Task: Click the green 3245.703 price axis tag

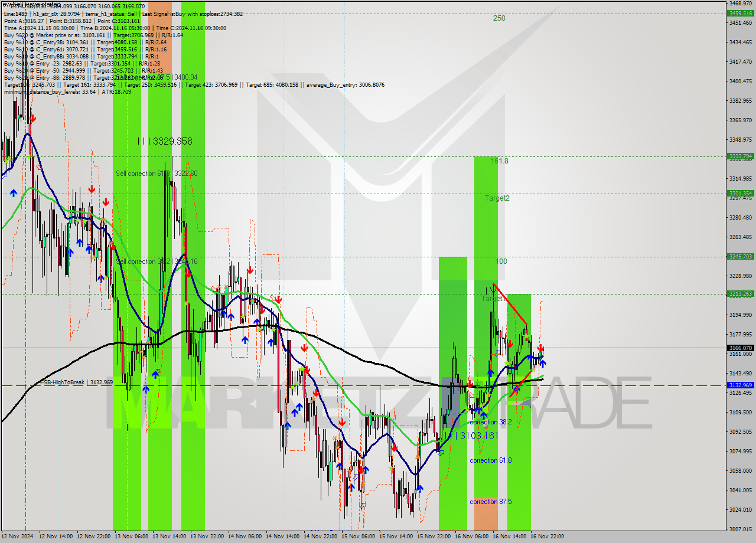Action: pyautogui.click(x=740, y=257)
